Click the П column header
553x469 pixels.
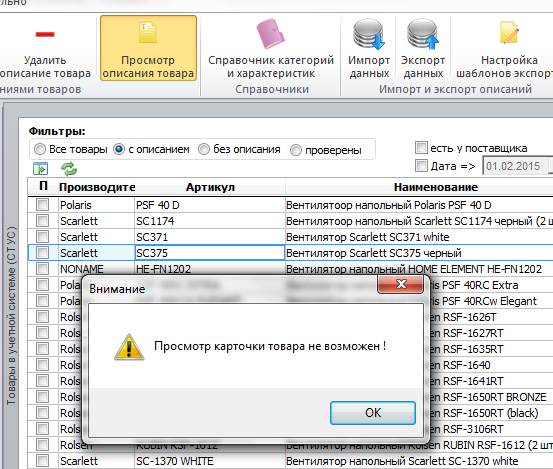(x=43, y=186)
